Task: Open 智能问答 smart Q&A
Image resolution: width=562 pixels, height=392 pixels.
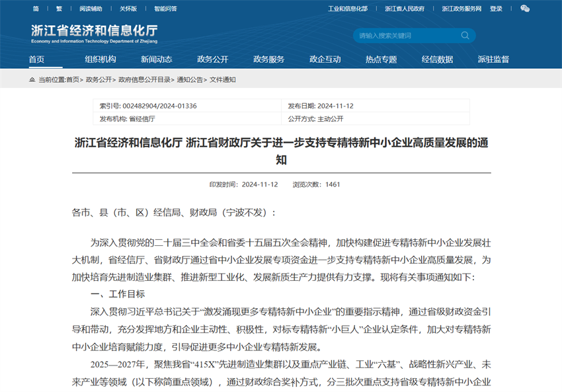Action: pyautogui.click(x=165, y=9)
